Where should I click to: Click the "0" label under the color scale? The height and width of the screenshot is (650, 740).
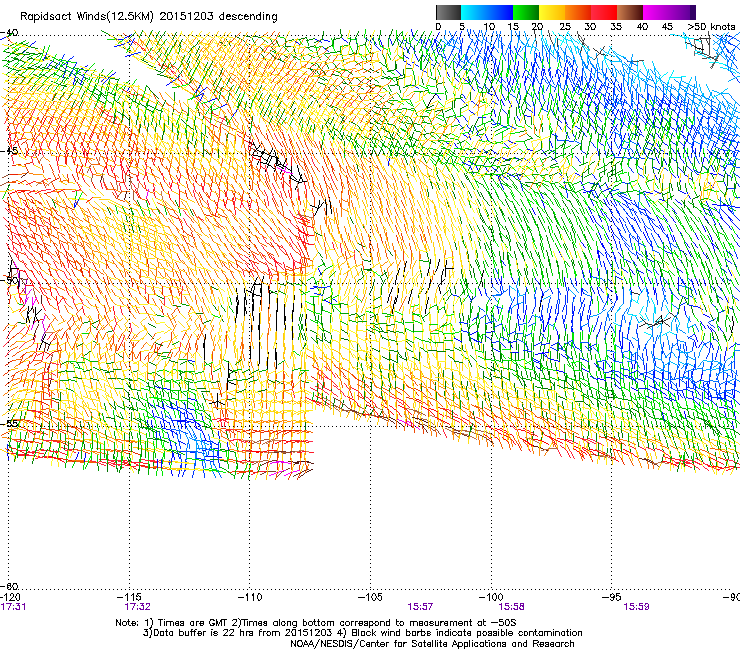(438, 27)
